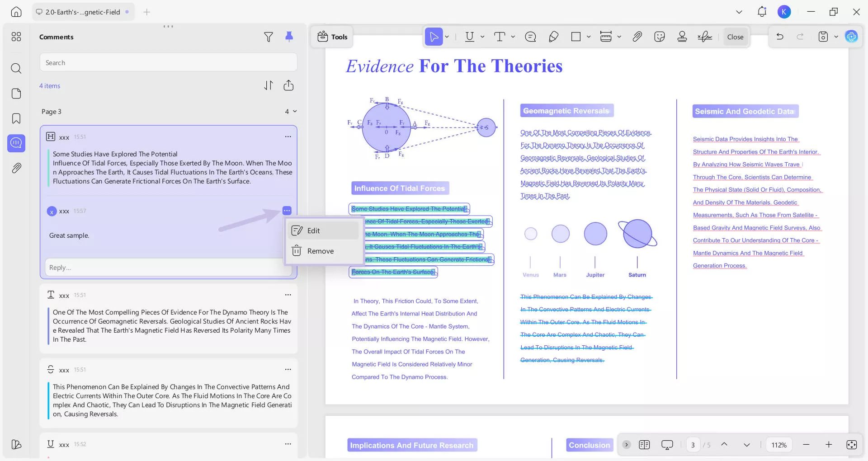The height and width of the screenshot is (461, 868).
Task: Select the rectangle shape tool
Action: [x=576, y=37]
